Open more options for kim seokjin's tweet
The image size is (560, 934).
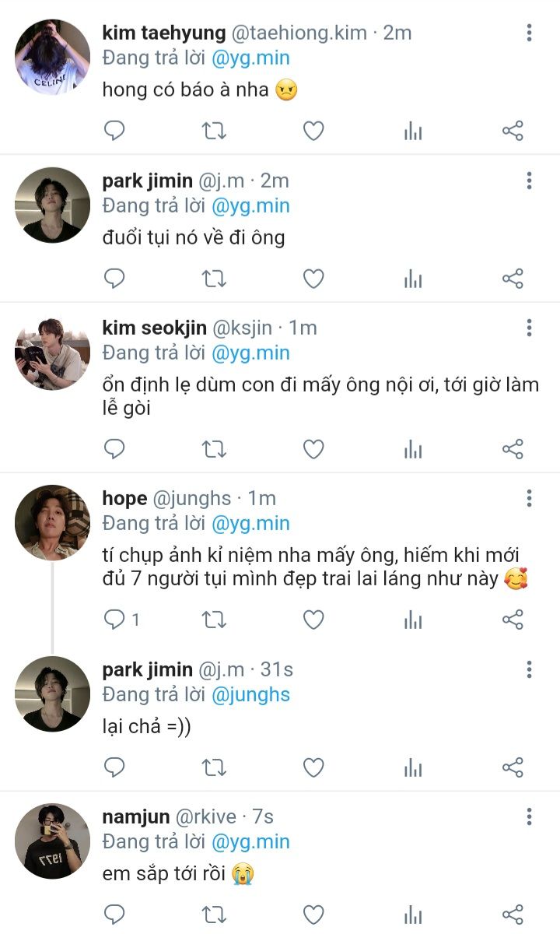[529, 328]
